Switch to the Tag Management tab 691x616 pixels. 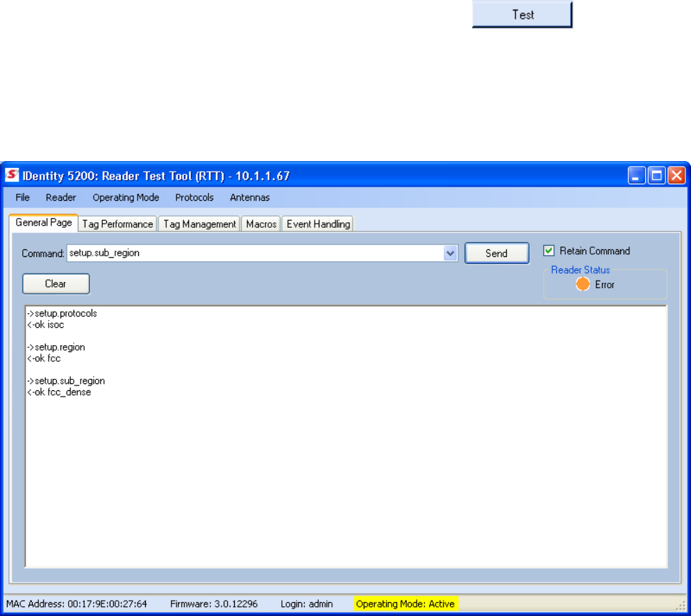pyautogui.click(x=199, y=224)
